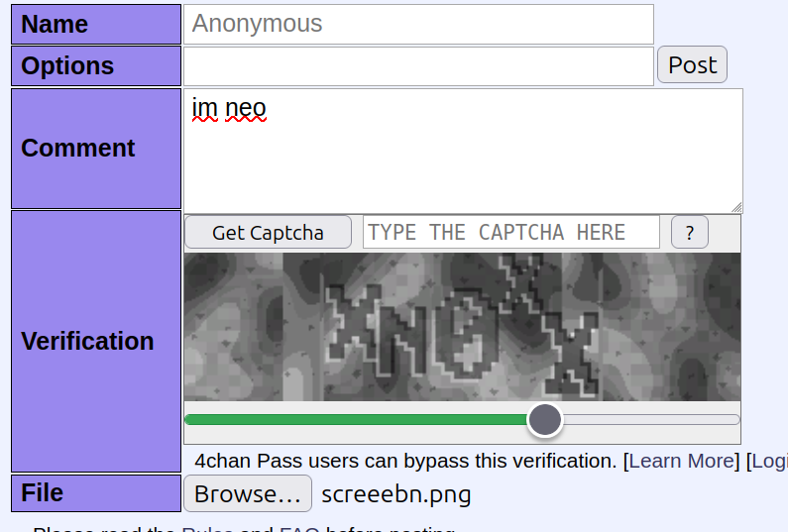Click the Options label cell
Viewport: 788px width, 532px height.
click(96, 65)
